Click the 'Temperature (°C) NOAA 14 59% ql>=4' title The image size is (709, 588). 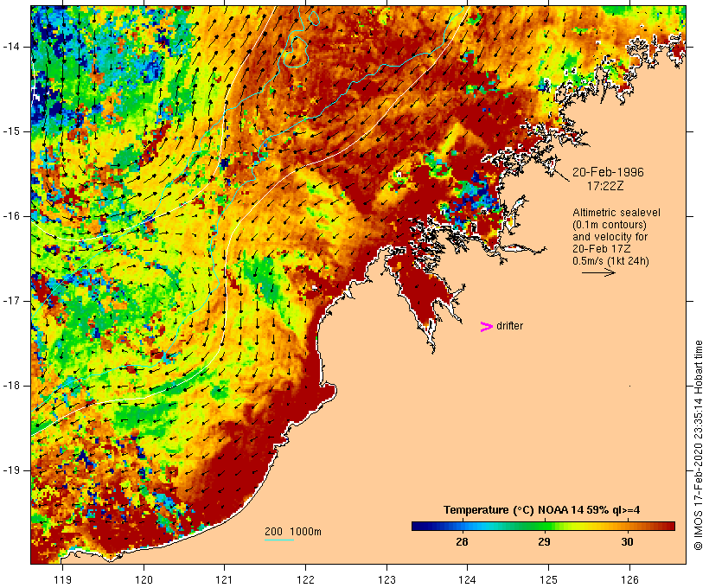click(x=542, y=510)
